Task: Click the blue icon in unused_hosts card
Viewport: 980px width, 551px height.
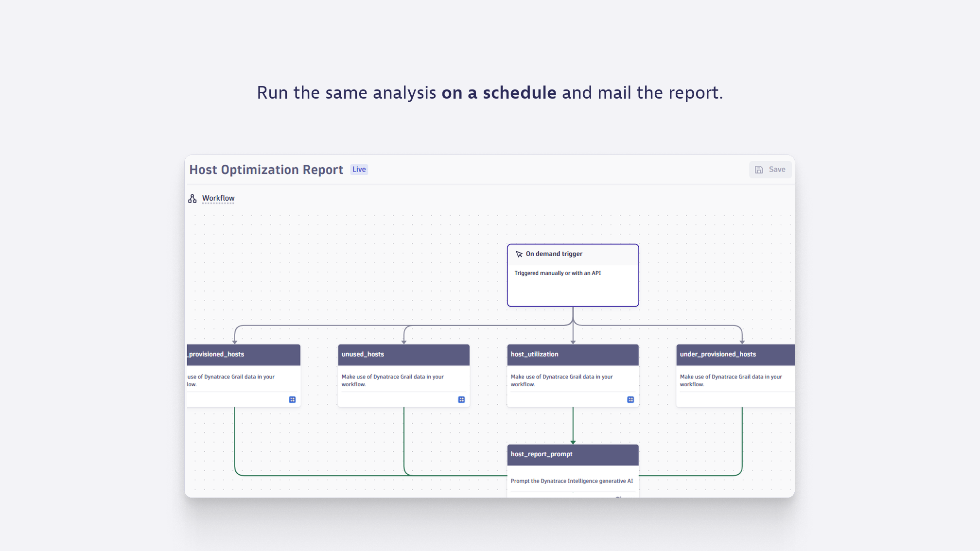Action: coord(461,400)
